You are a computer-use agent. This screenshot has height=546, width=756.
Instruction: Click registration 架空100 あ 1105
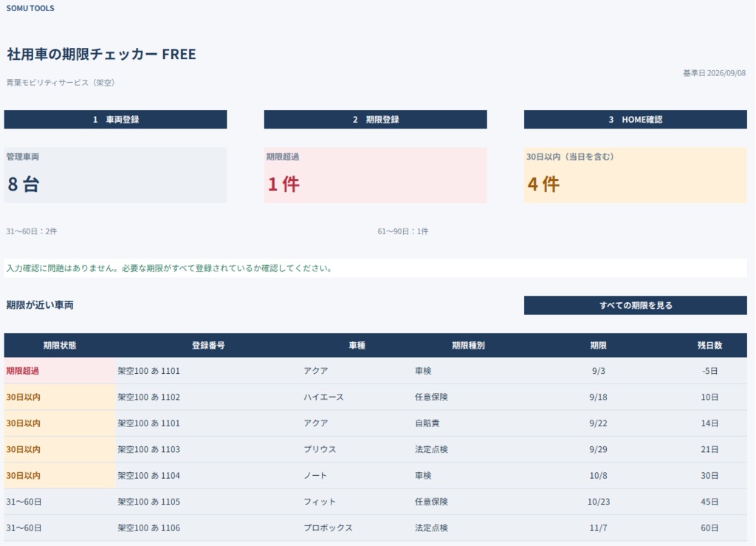(148, 502)
